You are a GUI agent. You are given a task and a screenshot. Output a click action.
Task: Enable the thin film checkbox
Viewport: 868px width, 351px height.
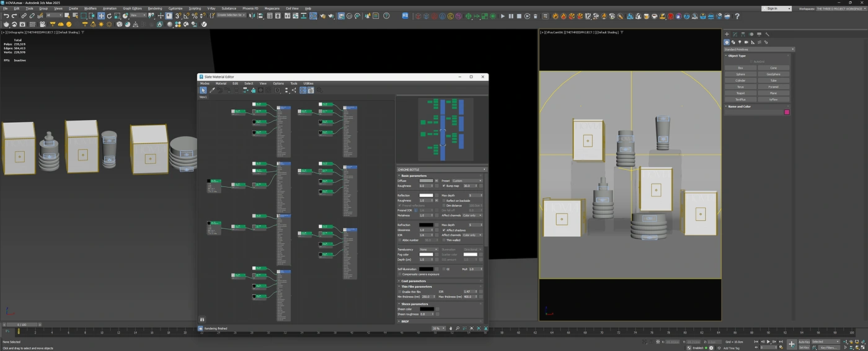pyautogui.click(x=400, y=291)
